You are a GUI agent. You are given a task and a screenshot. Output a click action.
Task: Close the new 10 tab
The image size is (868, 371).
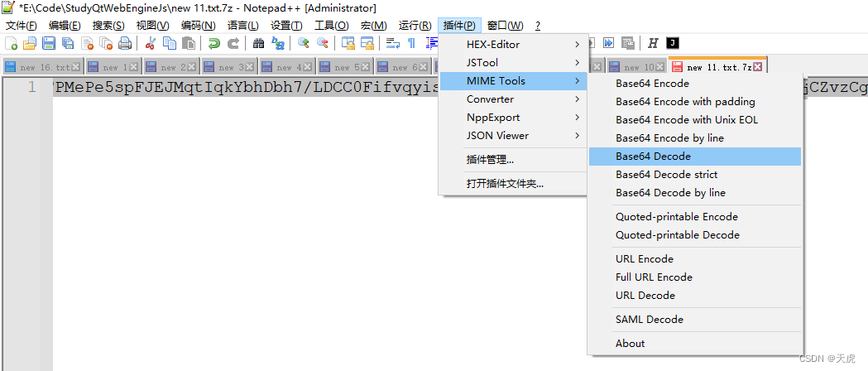click(x=659, y=67)
